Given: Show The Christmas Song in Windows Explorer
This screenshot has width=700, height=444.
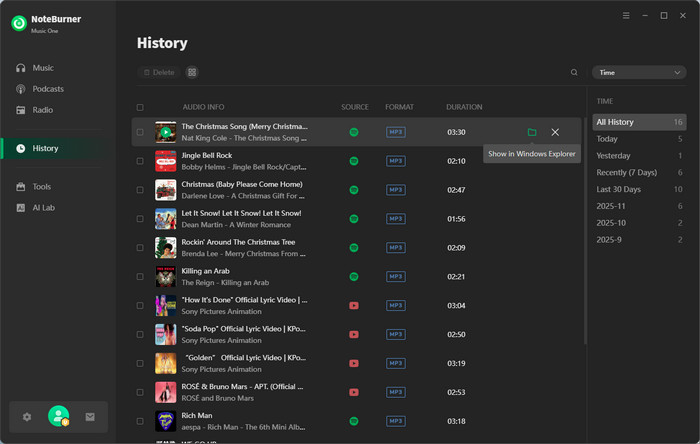Looking at the screenshot, I should pos(532,132).
